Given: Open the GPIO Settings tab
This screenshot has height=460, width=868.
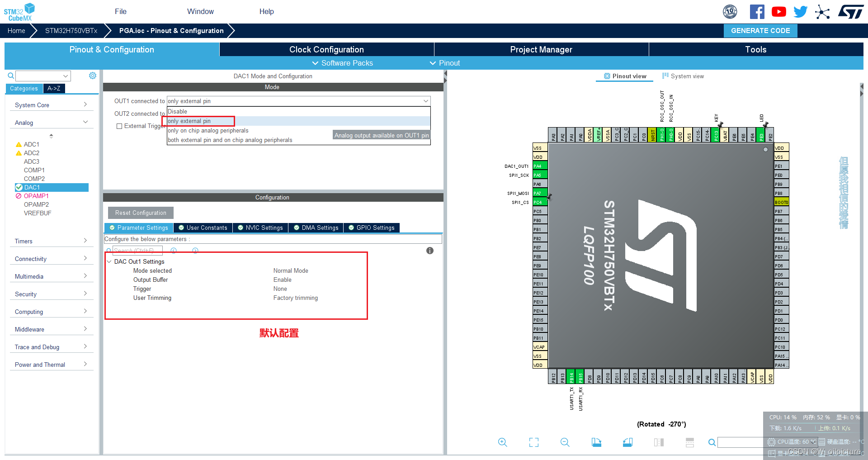Looking at the screenshot, I should pyautogui.click(x=371, y=228).
